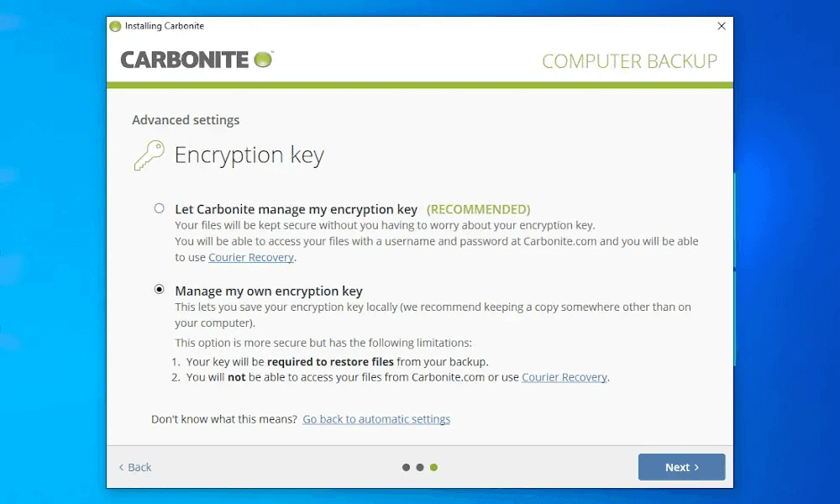The image size is (840, 504).
Task: Click Go back to automatic settings
Action: pos(376,419)
